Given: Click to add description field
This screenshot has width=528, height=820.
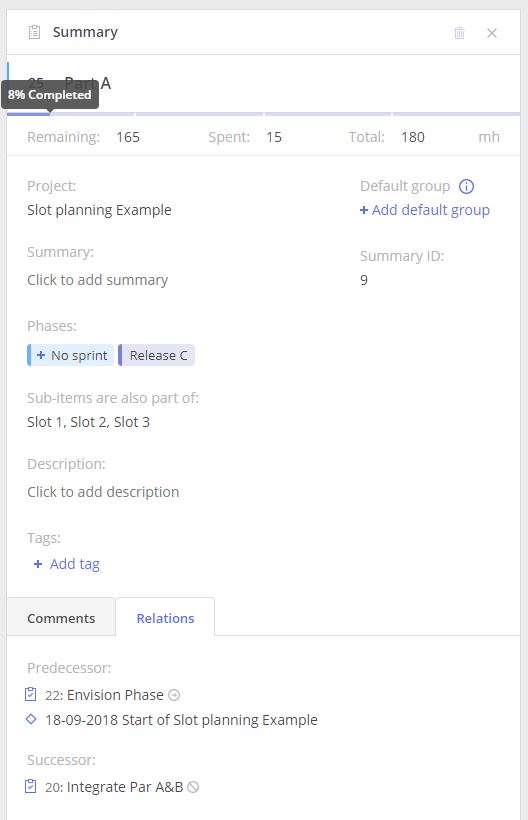Looking at the screenshot, I should click(x=103, y=492).
